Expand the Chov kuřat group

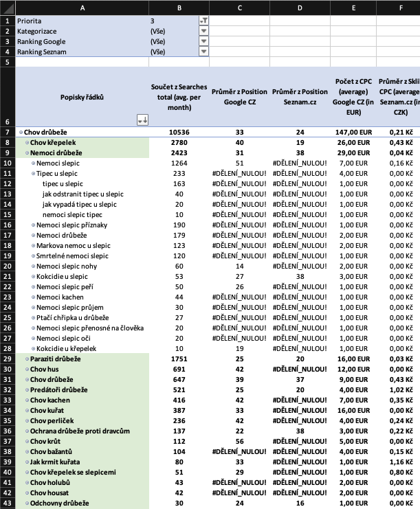[27, 410]
